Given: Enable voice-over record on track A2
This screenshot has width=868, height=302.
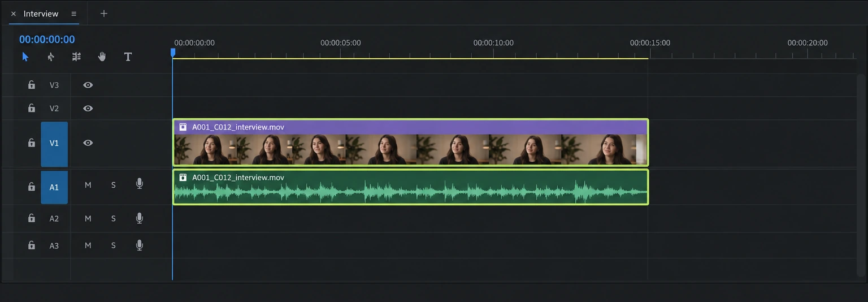Looking at the screenshot, I should click(140, 218).
